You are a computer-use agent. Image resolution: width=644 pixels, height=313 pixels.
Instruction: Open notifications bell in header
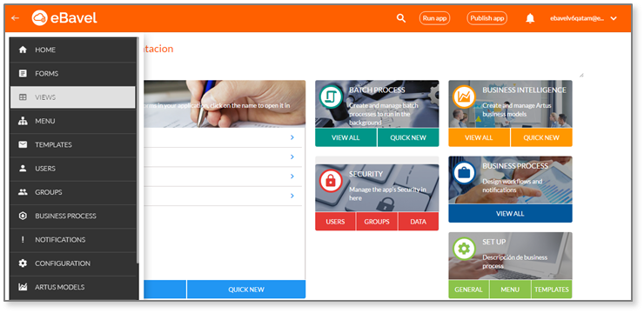(x=530, y=18)
